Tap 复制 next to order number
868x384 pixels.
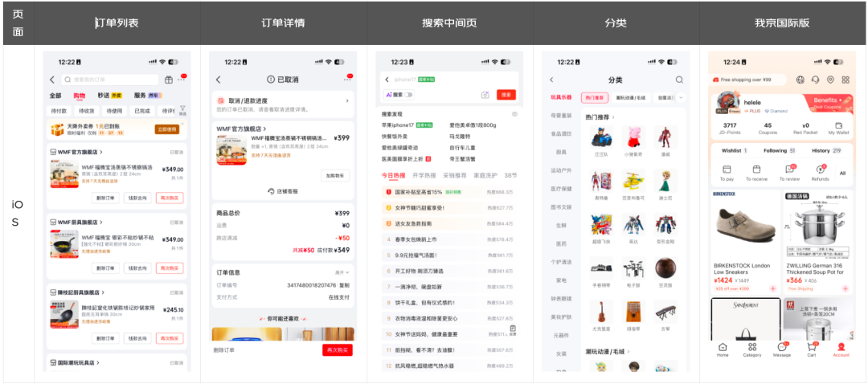(x=344, y=285)
